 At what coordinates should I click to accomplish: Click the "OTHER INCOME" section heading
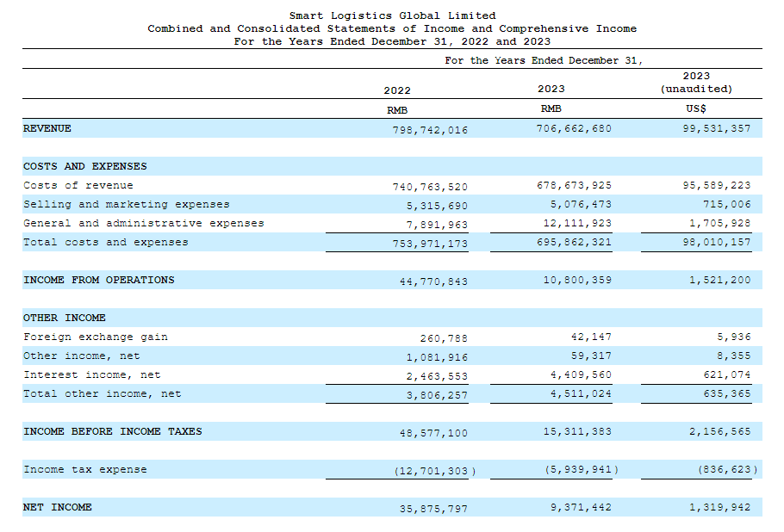coord(64,319)
